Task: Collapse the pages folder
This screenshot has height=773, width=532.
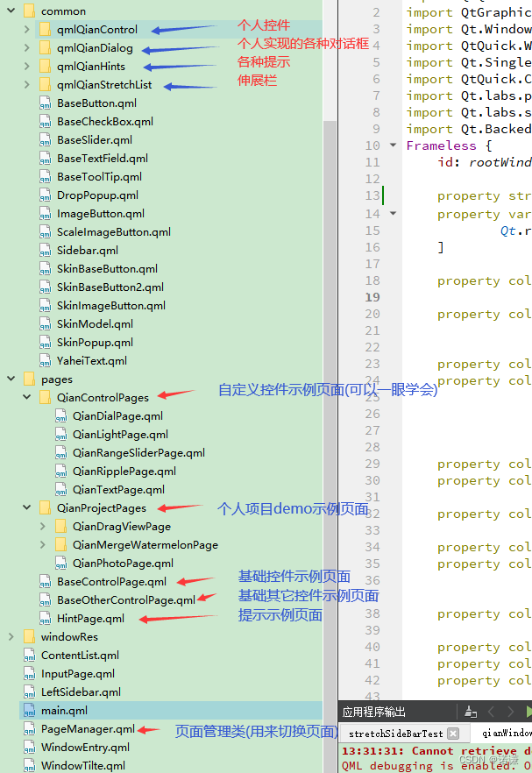Action: click(11, 379)
